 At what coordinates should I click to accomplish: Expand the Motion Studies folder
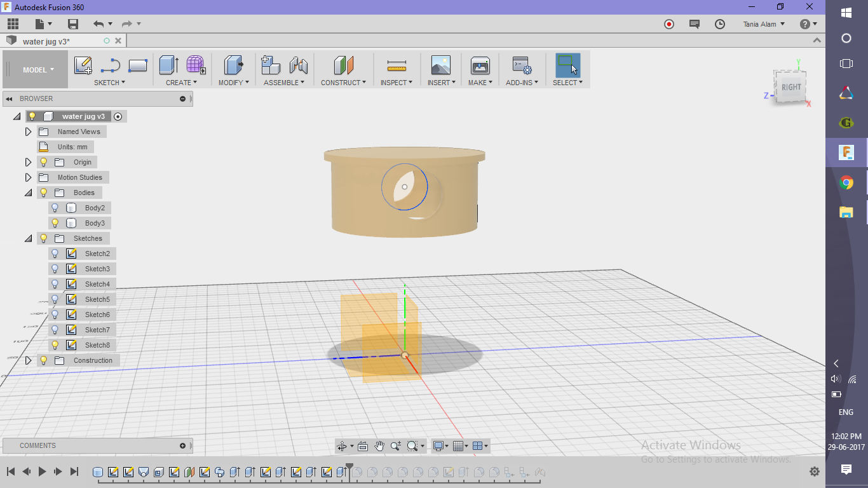(x=28, y=177)
